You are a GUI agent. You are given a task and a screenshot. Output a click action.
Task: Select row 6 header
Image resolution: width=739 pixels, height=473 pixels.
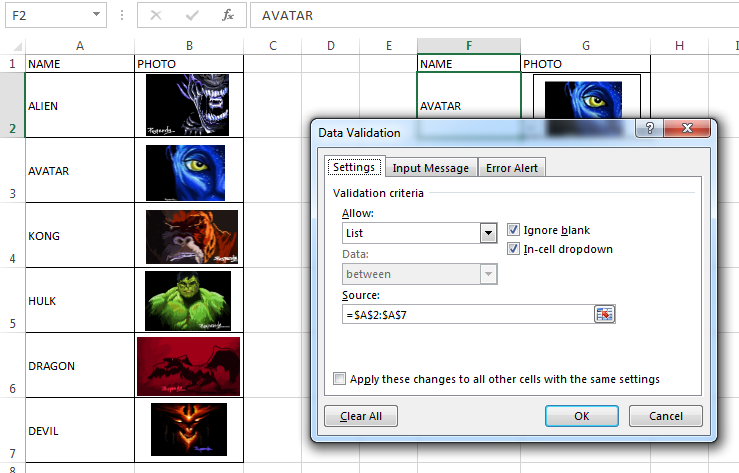12,365
